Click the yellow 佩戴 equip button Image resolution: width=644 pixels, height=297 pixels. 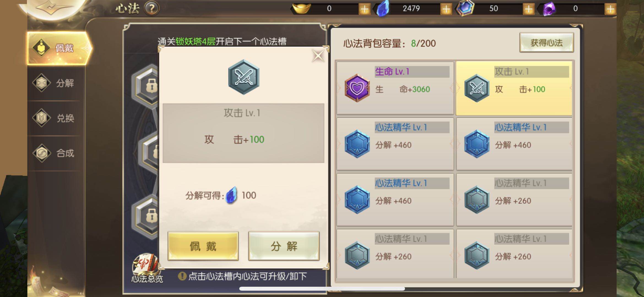click(x=203, y=246)
